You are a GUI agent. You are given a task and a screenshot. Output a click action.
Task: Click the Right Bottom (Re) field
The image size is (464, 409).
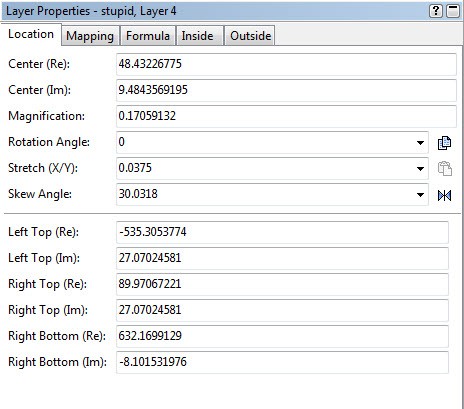282,336
